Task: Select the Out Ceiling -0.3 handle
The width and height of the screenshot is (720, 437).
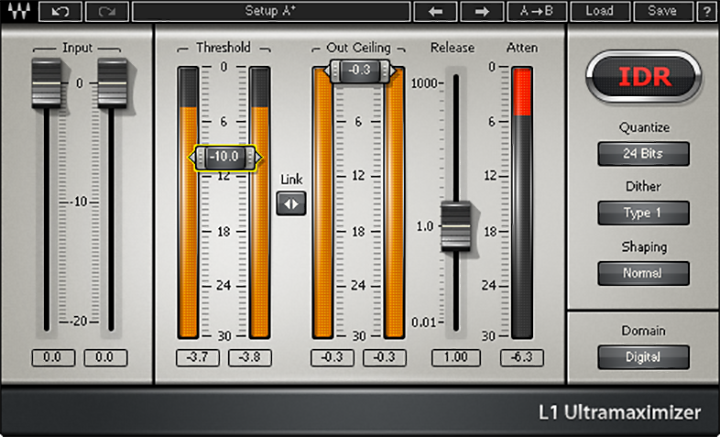Action: [x=360, y=71]
